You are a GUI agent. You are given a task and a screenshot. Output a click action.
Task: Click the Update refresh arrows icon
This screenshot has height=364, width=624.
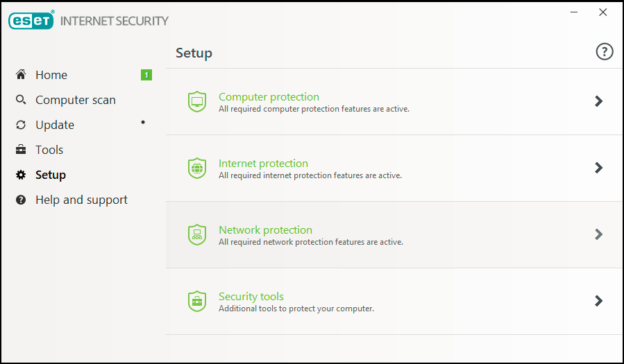pyautogui.click(x=21, y=125)
